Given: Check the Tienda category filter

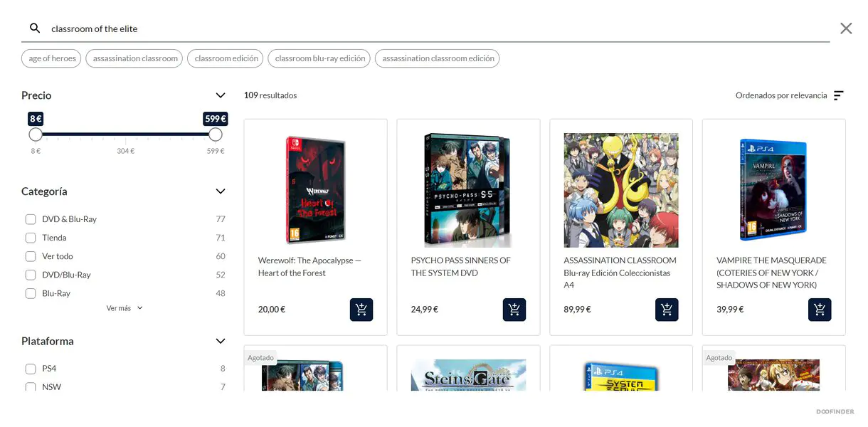Looking at the screenshot, I should pyautogui.click(x=31, y=238).
